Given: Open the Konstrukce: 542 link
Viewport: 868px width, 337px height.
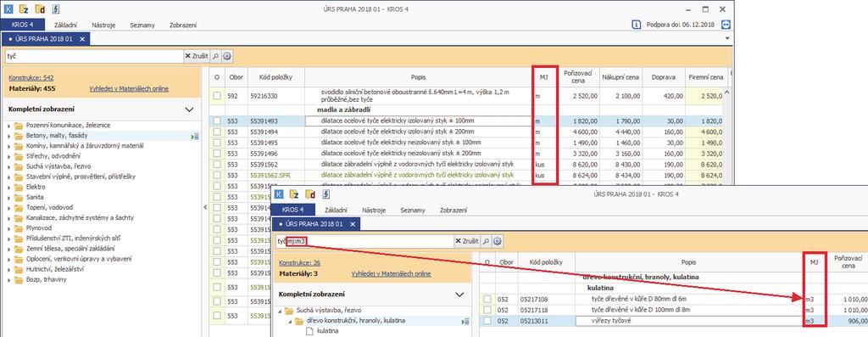Looking at the screenshot, I should (x=31, y=78).
